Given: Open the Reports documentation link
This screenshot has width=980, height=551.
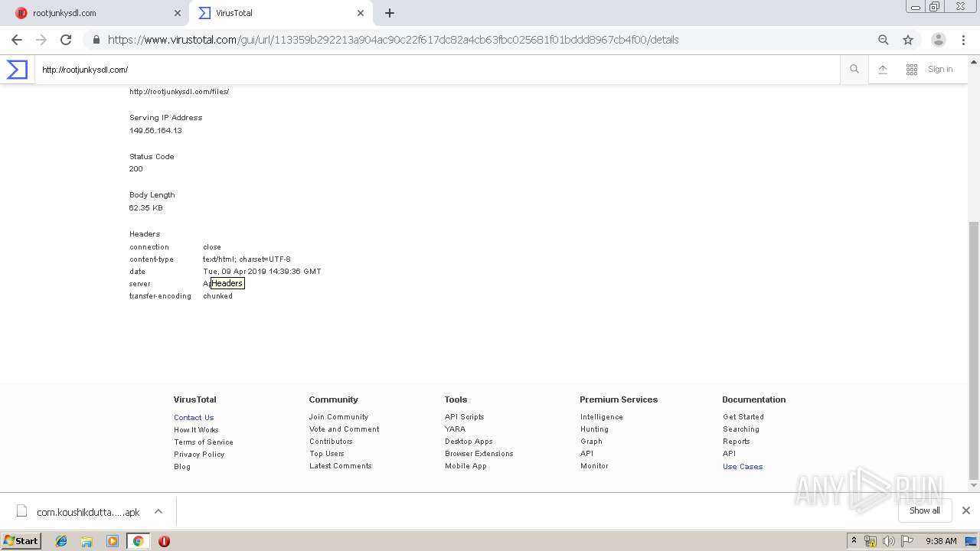Looking at the screenshot, I should click(x=737, y=442).
